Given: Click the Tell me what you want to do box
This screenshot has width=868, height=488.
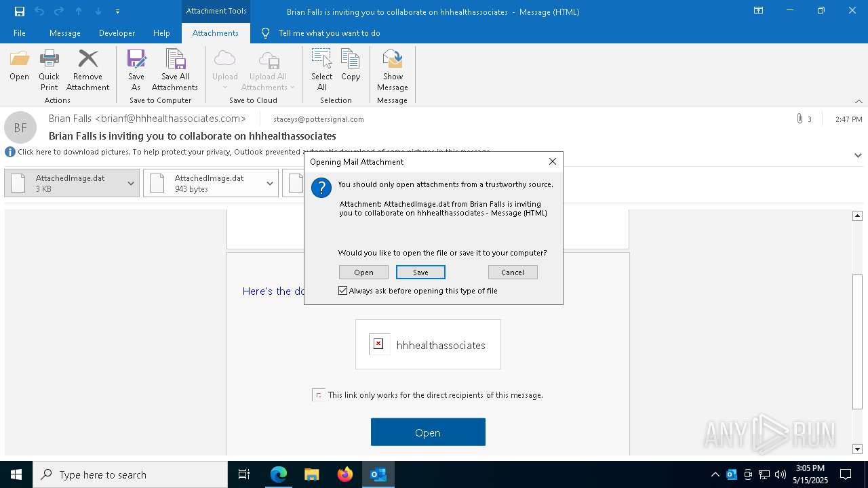Looking at the screenshot, I should click(329, 33).
